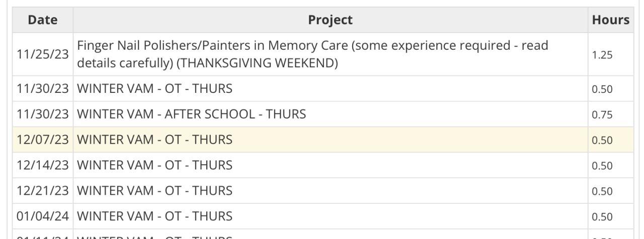
Task: Click the first 11/30/23 date cell
Action: 42,89
